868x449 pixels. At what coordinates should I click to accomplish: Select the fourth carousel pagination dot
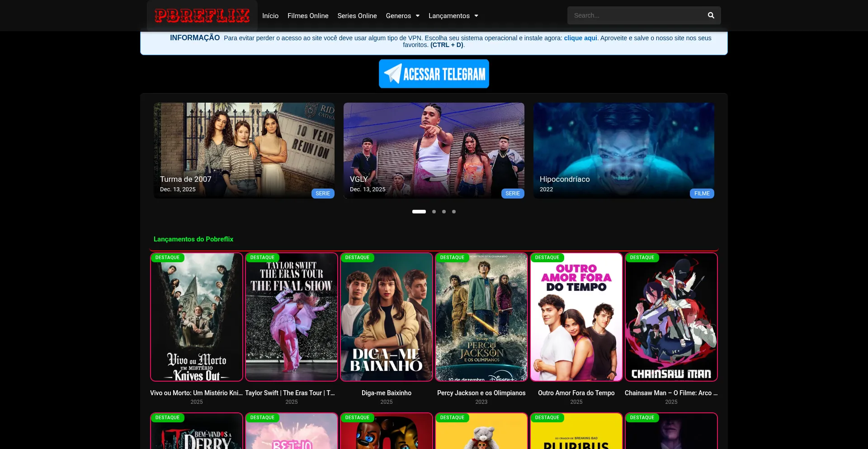click(454, 212)
